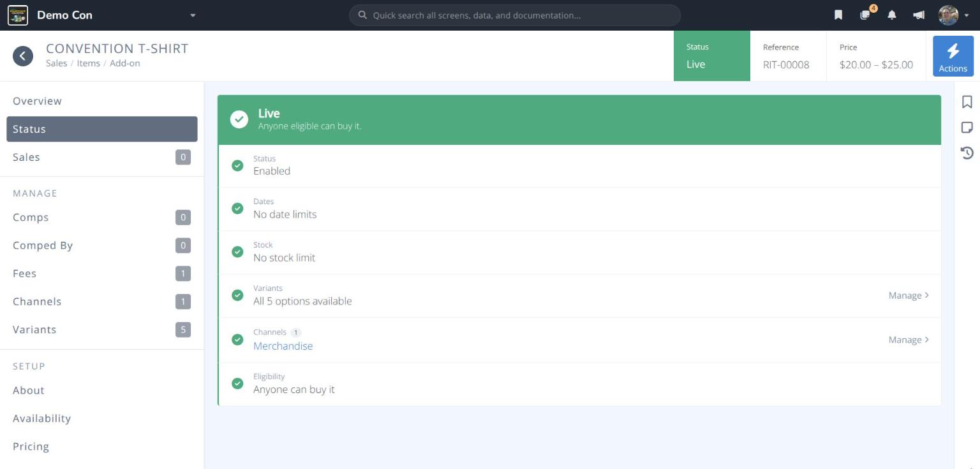Select Overview in the sidebar
Image resolution: width=980 pixels, height=469 pixels.
[102, 101]
